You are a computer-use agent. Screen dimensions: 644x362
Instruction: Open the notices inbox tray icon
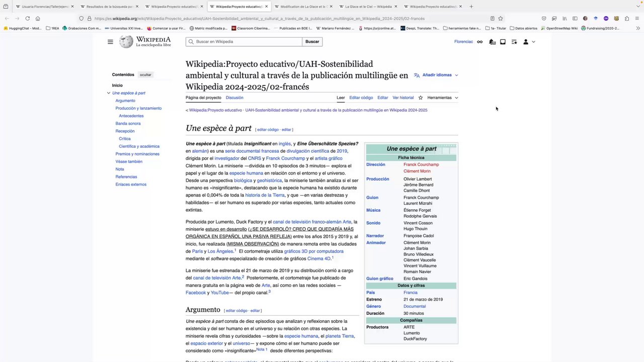[x=503, y=42]
